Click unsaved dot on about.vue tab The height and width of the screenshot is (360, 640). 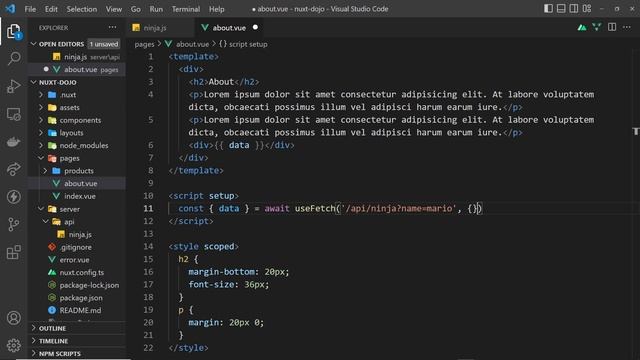pos(255,27)
